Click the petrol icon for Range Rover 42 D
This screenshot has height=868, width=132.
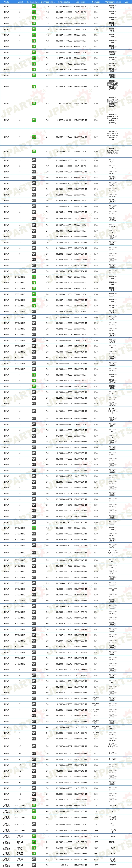(34, 836)
